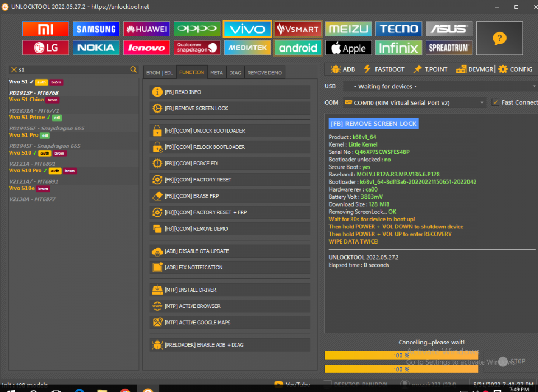Image resolution: width=538 pixels, height=392 pixels.
Task: Run [FB][QCOM] RELOCK BOOTLOADER
Action: pos(230,147)
